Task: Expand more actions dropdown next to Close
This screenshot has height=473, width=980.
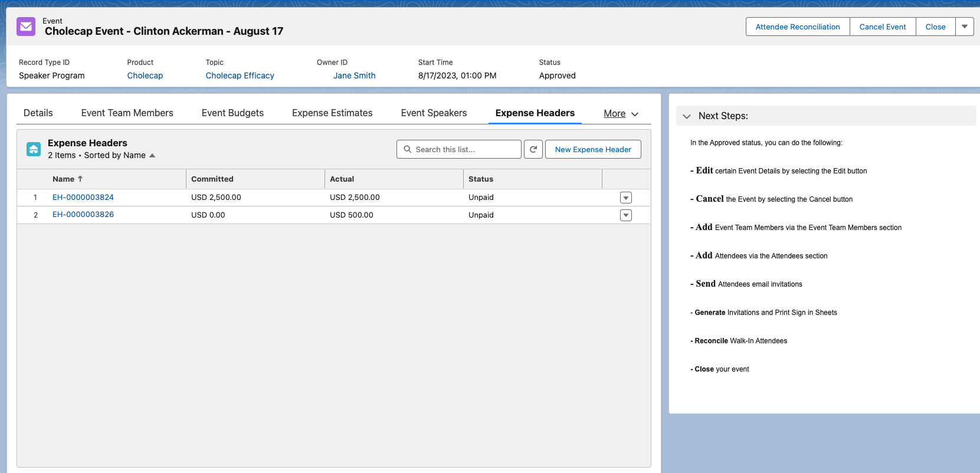Action: coord(965,27)
